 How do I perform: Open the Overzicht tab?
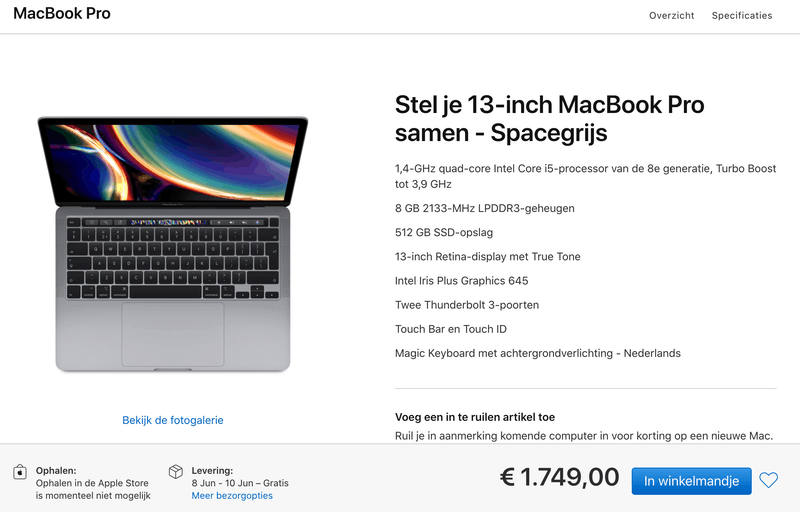tap(671, 16)
